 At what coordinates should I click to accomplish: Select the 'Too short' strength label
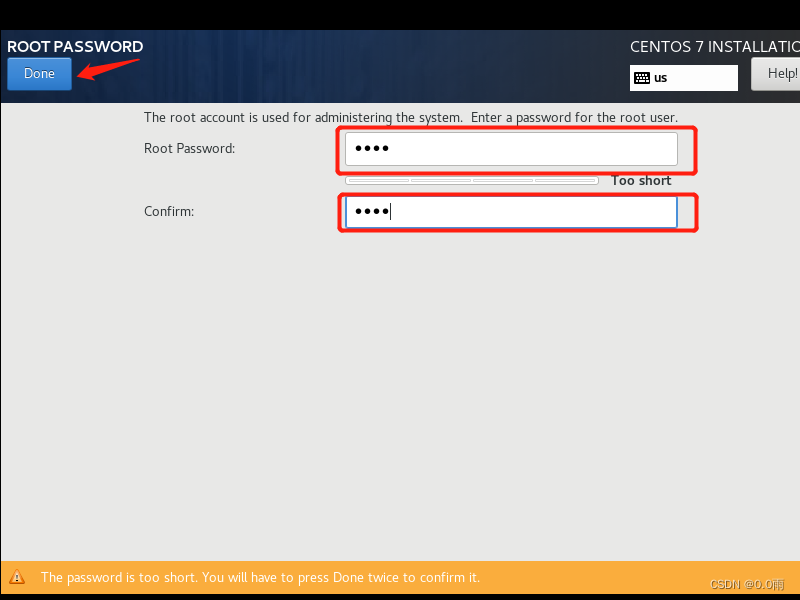coord(641,180)
